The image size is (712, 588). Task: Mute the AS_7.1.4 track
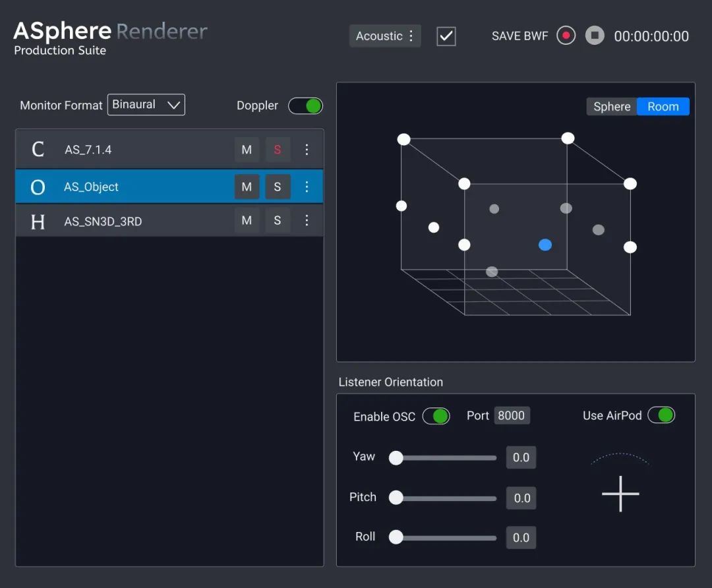pyautogui.click(x=247, y=150)
